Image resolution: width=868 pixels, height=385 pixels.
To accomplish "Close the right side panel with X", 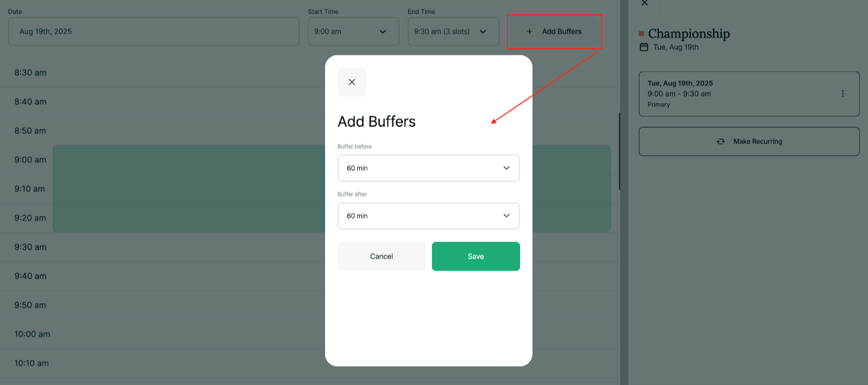I will pyautogui.click(x=644, y=3).
